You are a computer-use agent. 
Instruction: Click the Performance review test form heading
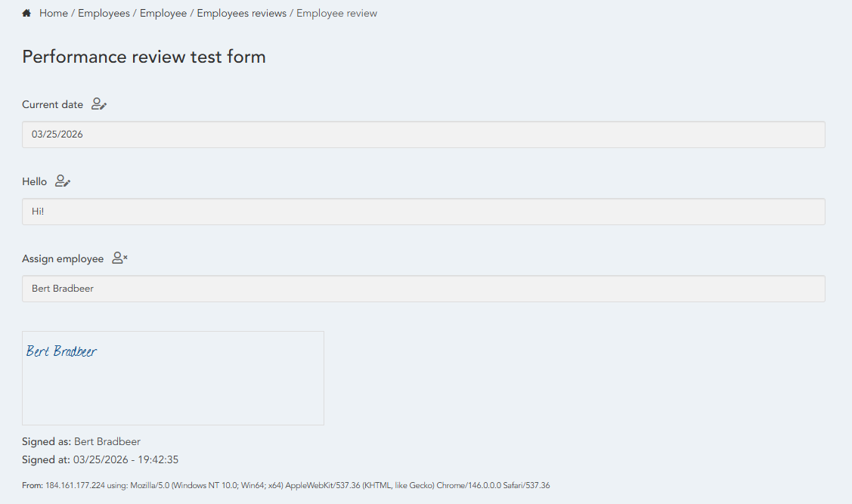click(144, 57)
